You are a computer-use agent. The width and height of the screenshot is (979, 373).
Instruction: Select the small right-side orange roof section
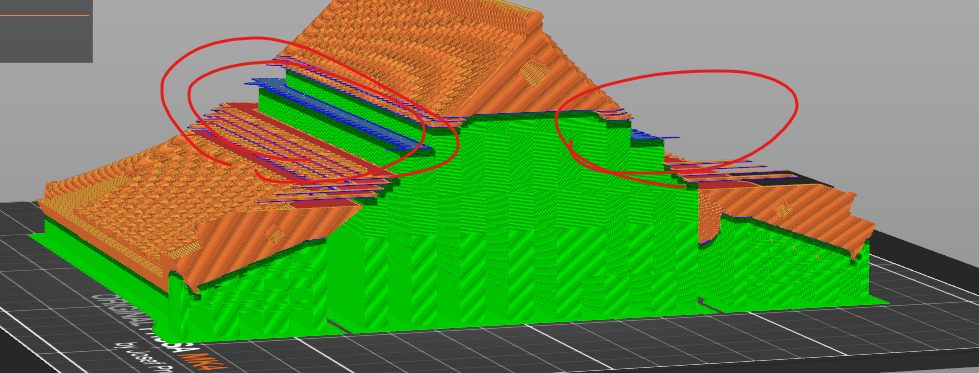[787, 206]
